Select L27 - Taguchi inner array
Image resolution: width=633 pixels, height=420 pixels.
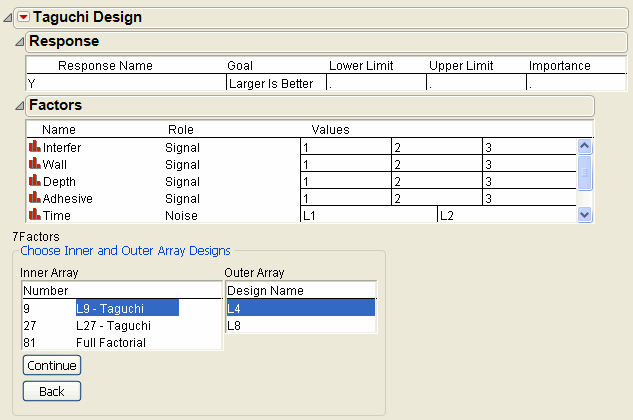(113, 325)
